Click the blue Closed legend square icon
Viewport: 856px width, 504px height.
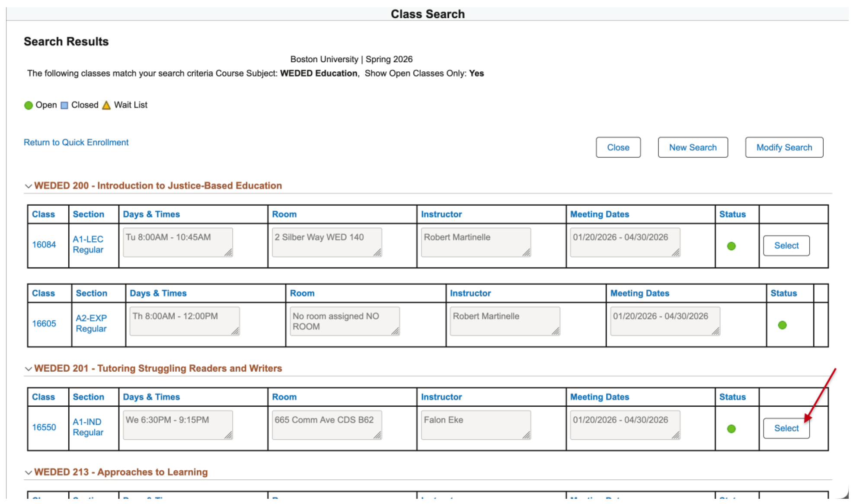click(x=64, y=105)
